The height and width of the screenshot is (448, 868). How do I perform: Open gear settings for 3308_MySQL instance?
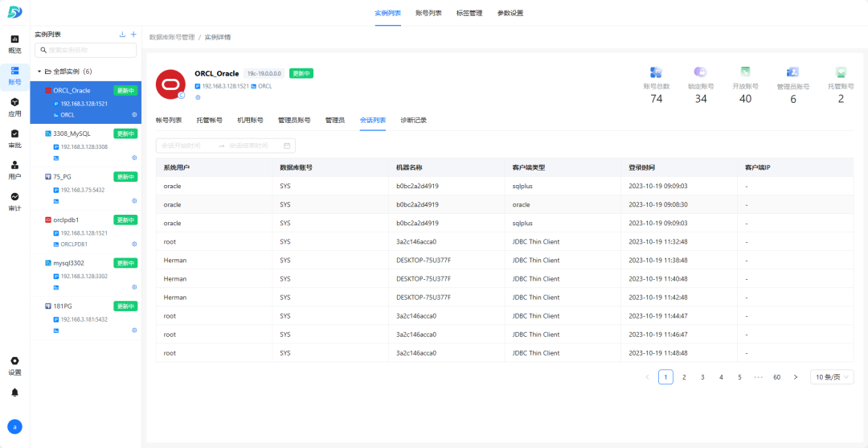click(x=134, y=158)
